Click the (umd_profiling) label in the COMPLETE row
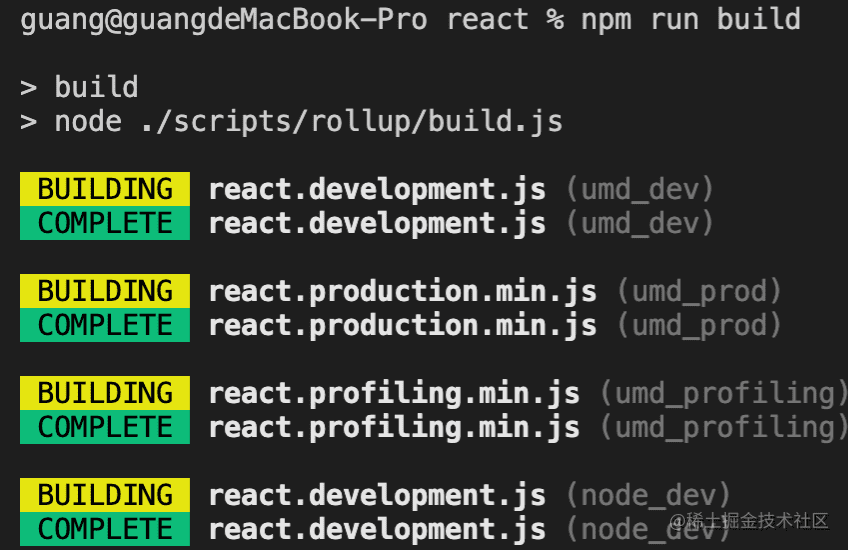 coord(723,427)
